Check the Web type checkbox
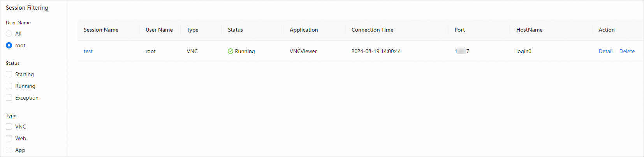This screenshot has height=157, width=644. point(9,138)
